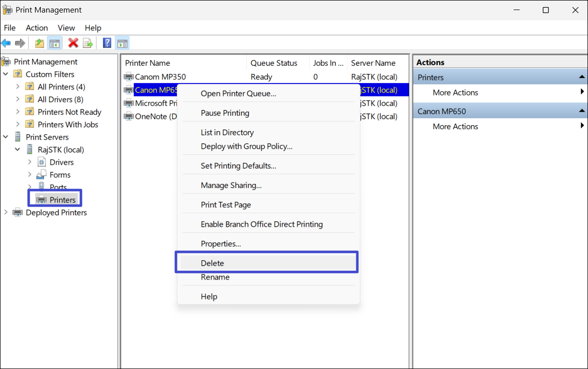
Task: Select the Drivers node under RajSTK
Action: tap(61, 162)
